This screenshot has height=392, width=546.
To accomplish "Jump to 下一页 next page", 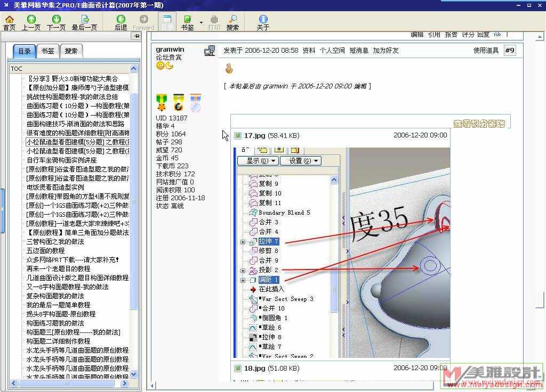I will coord(56,22).
